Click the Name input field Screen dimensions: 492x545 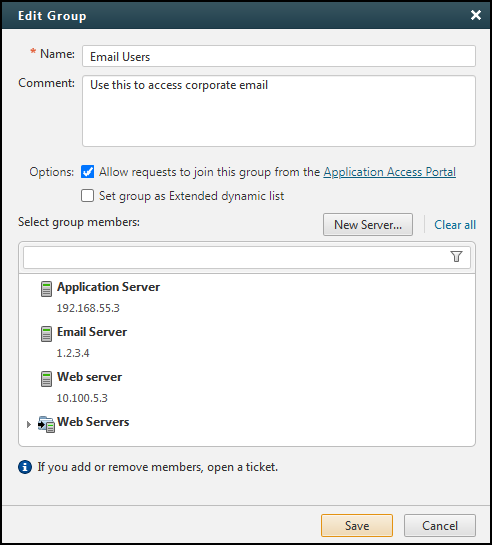point(279,56)
